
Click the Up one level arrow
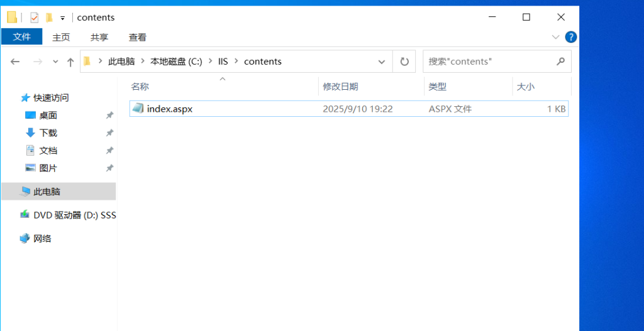point(70,62)
